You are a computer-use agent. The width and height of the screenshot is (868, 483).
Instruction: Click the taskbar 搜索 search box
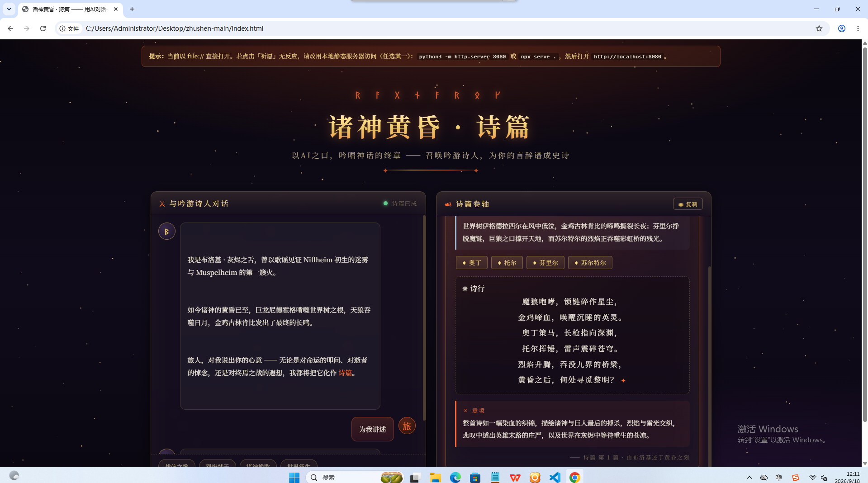pyautogui.click(x=354, y=478)
